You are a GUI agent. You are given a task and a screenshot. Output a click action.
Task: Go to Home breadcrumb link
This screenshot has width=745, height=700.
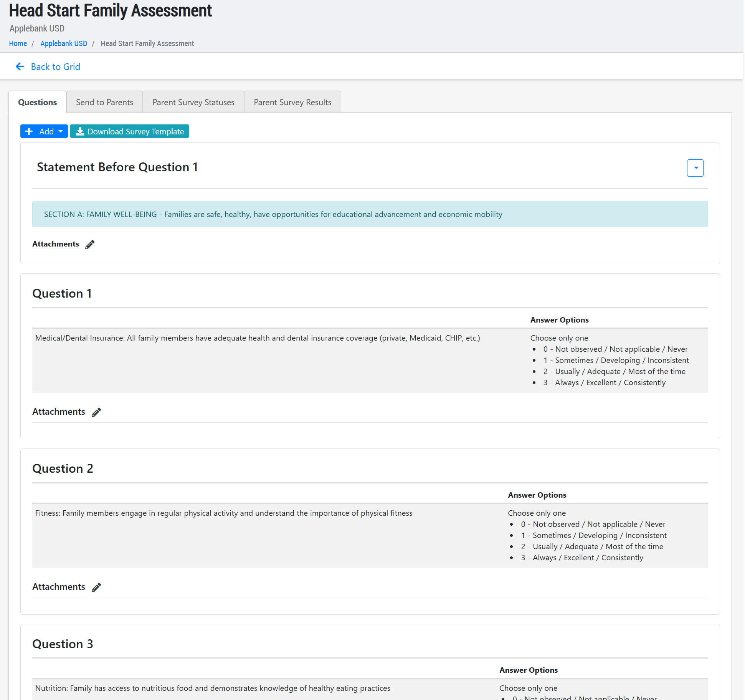18,44
